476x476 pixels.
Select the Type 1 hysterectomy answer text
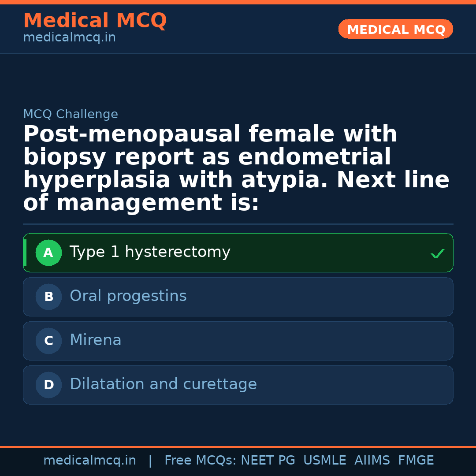150,252
